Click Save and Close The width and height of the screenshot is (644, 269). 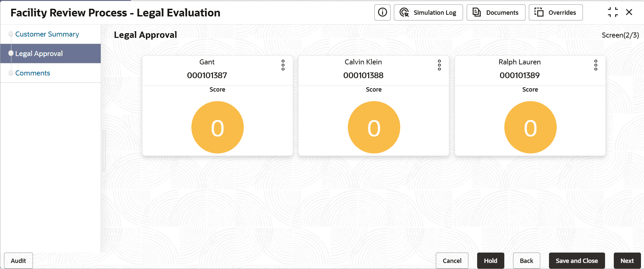[577, 261]
